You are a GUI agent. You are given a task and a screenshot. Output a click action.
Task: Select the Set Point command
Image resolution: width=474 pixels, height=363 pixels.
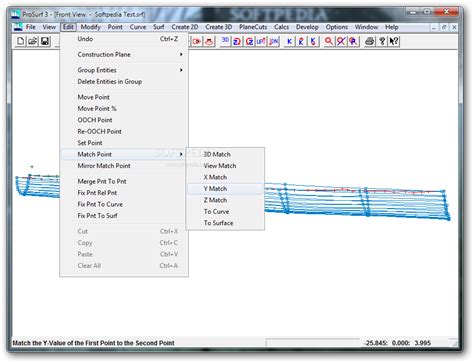click(124, 143)
